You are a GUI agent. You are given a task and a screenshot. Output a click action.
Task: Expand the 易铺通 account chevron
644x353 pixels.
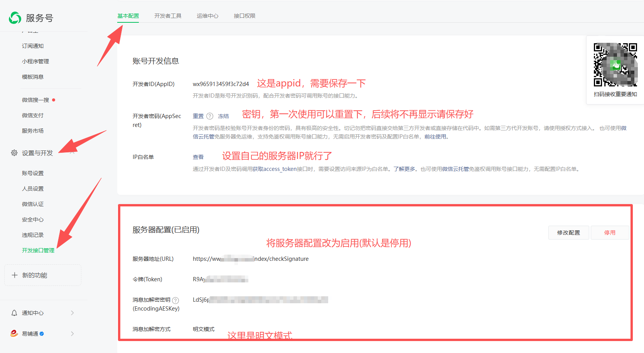72,334
